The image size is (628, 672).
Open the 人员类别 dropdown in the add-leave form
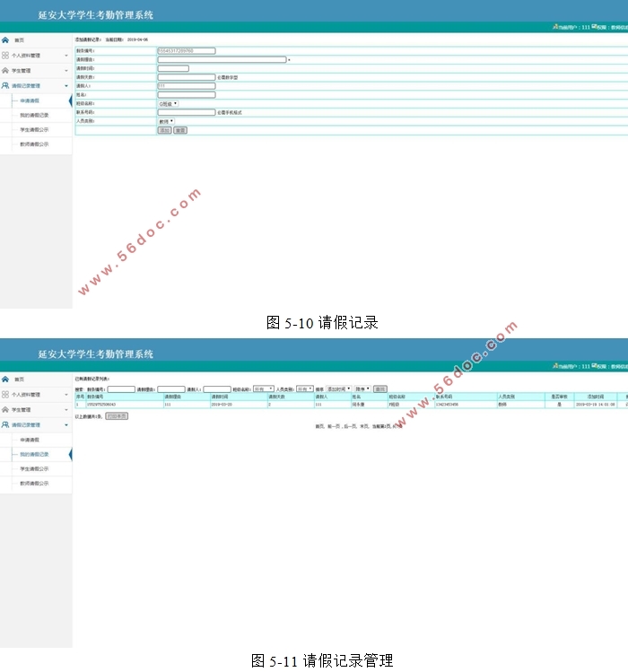(x=166, y=121)
